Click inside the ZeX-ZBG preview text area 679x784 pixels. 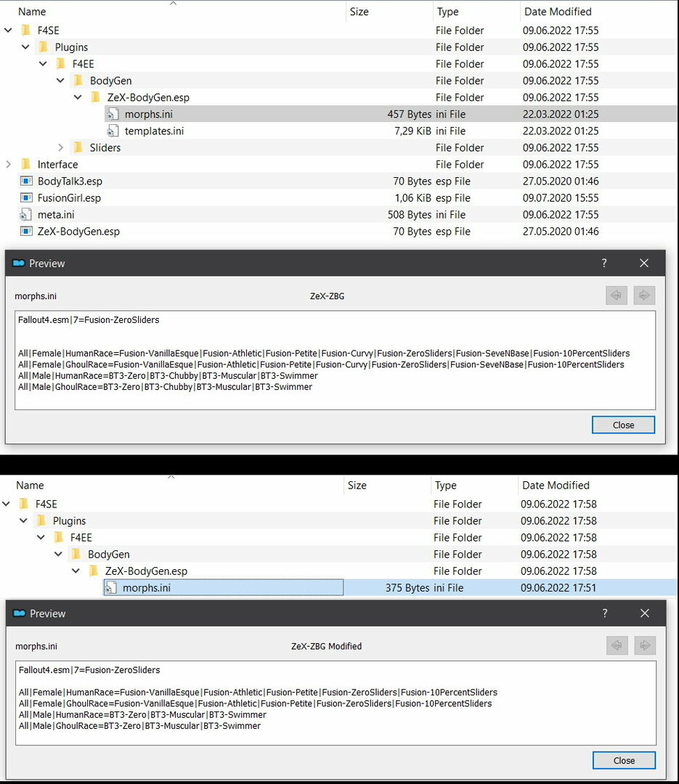(x=336, y=360)
